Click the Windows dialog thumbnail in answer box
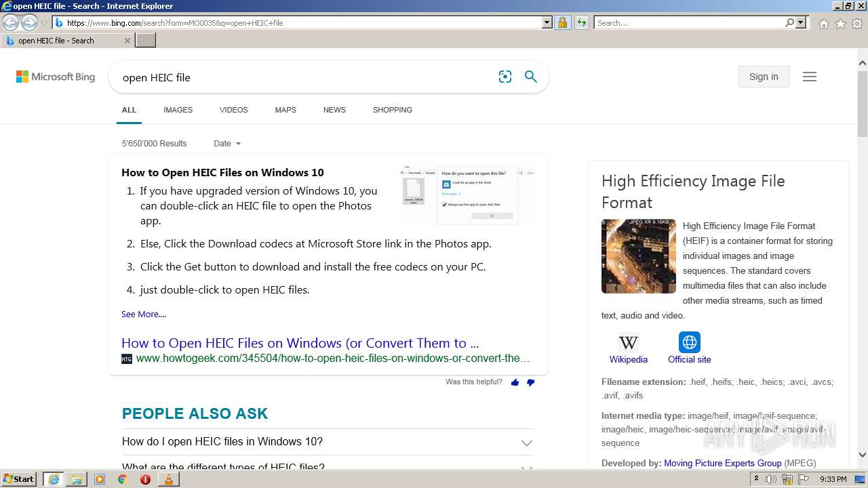 point(467,195)
